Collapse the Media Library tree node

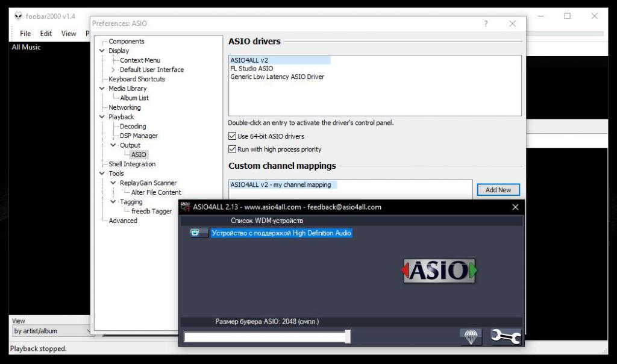point(102,89)
